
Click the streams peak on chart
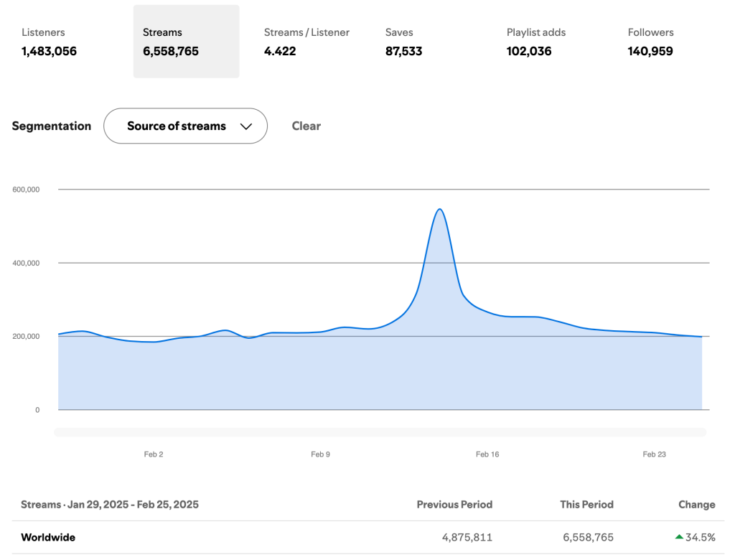tap(440, 210)
